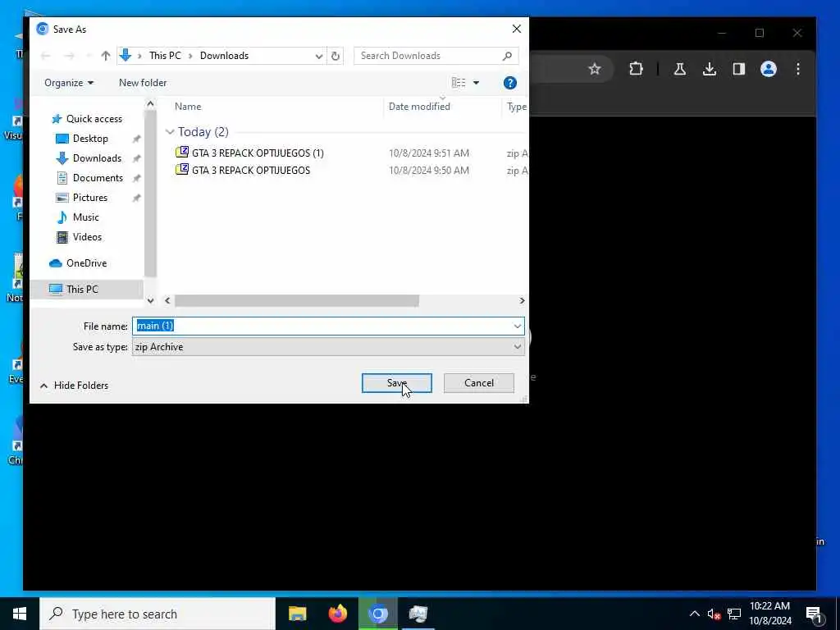Image resolution: width=840 pixels, height=630 pixels.
Task: Go to Desktop in navigation pane
Action: [x=90, y=138]
